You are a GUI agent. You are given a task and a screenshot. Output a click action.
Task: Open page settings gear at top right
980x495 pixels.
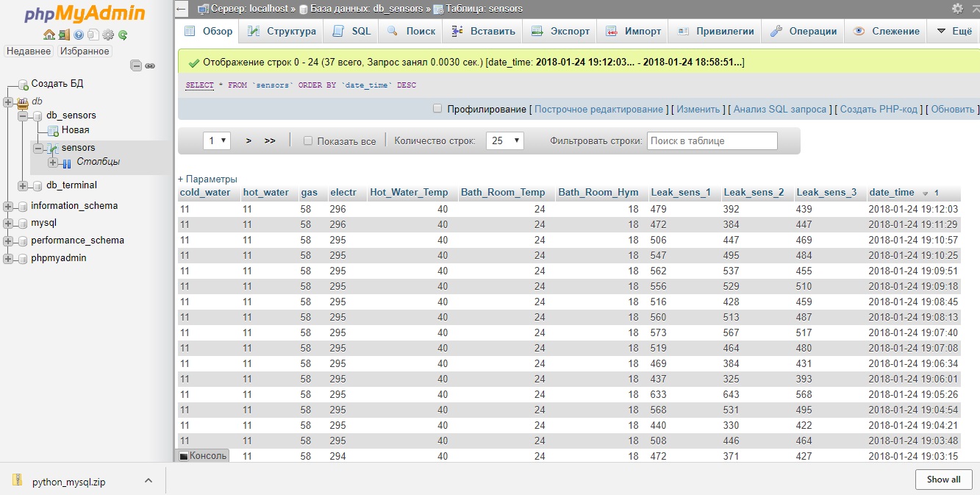pyautogui.click(x=957, y=9)
